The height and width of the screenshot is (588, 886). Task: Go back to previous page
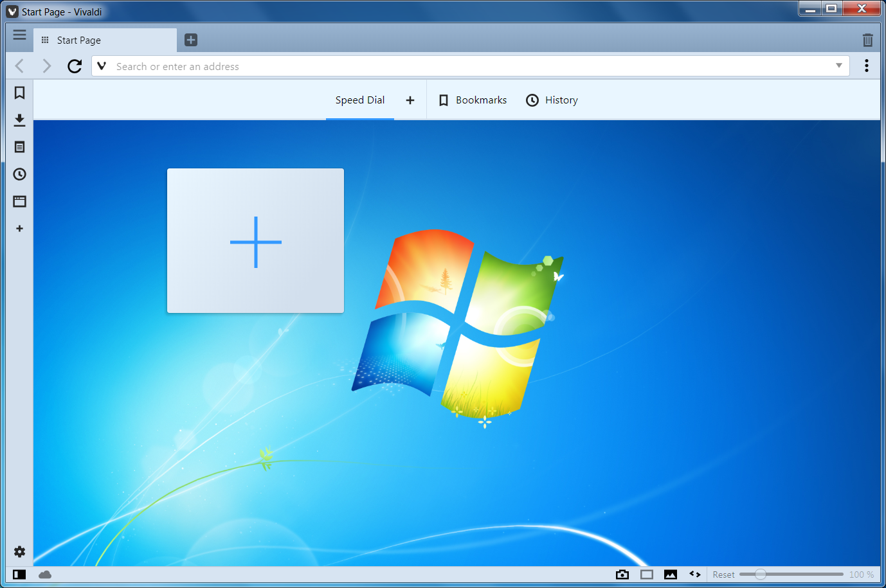[x=19, y=66]
